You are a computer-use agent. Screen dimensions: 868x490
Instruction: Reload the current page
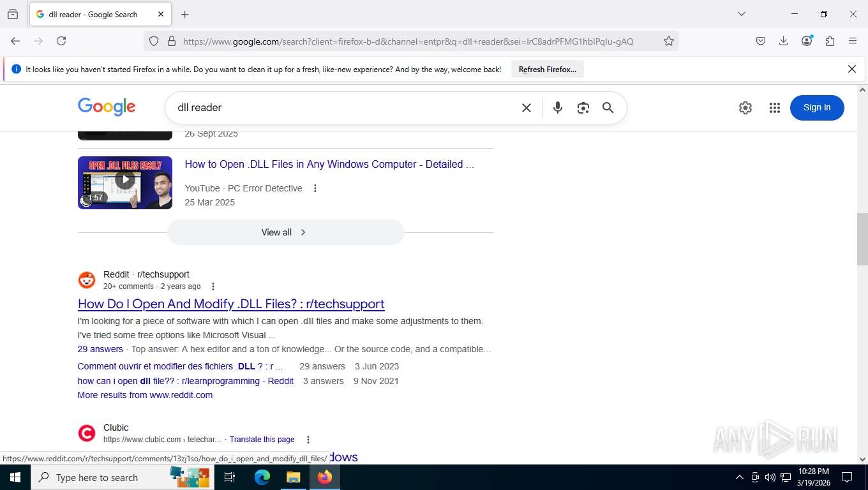pyautogui.click(x=61, y=41)
